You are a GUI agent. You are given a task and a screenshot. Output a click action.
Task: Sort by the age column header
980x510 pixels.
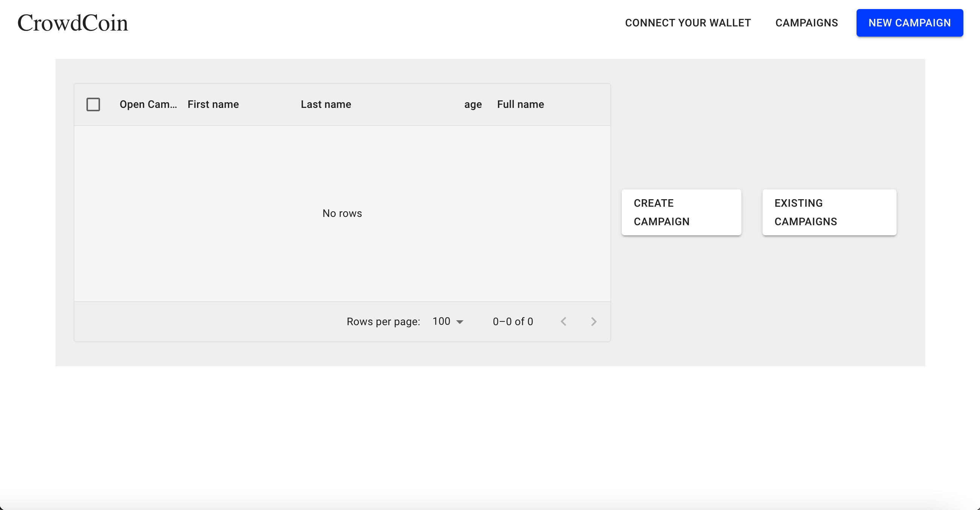473,104
